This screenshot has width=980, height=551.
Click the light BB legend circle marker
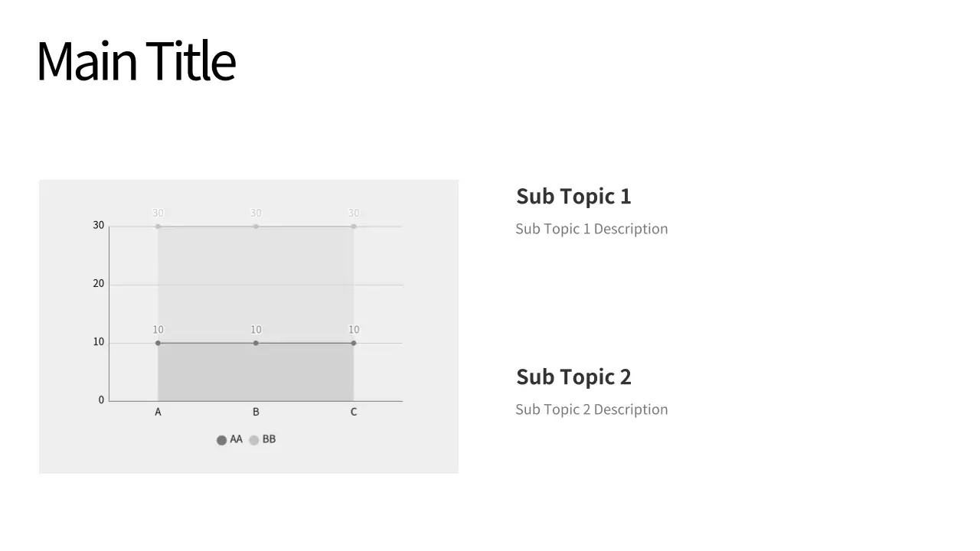pos(254,440)
